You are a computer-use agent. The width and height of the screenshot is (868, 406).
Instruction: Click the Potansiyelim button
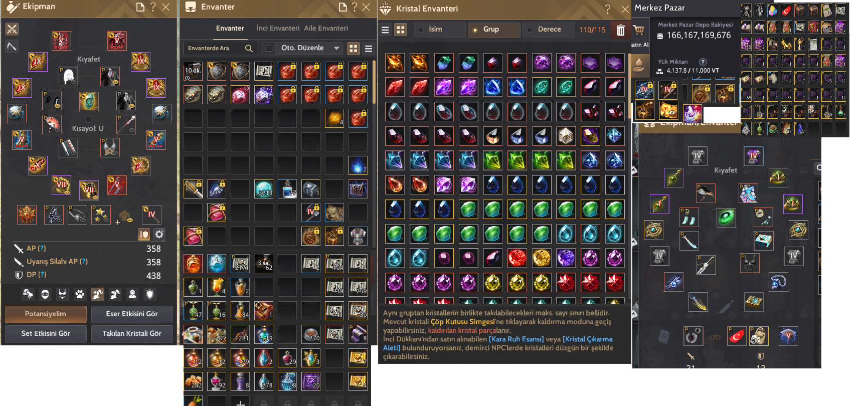click(46, 314)
